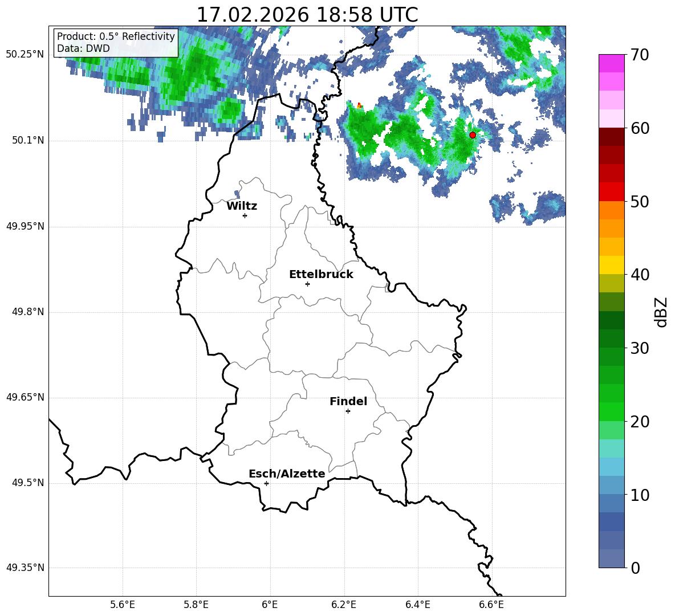Screen dimensions: 675x616
Task: Click the 'Product: 0.5° Reflectivity' label
Action: coord(116,36)
